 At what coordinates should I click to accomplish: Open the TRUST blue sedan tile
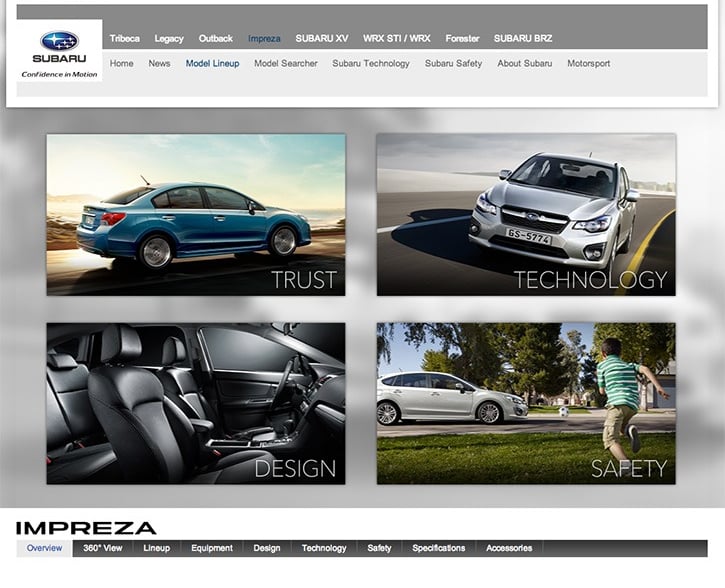click(x=196, y=215)
